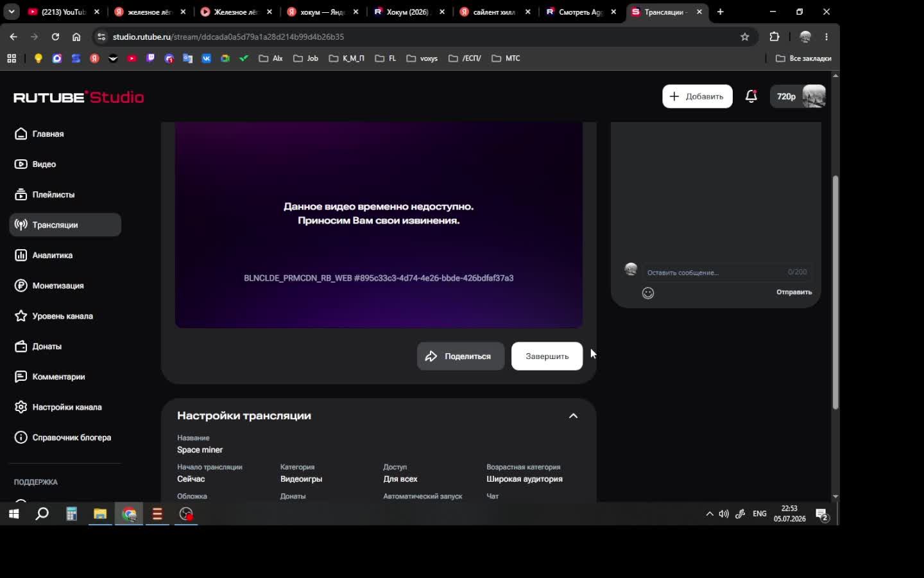Bookmark this page with the star
The image size is (924, 578).
pyautogui.click(x=745, y=37)
